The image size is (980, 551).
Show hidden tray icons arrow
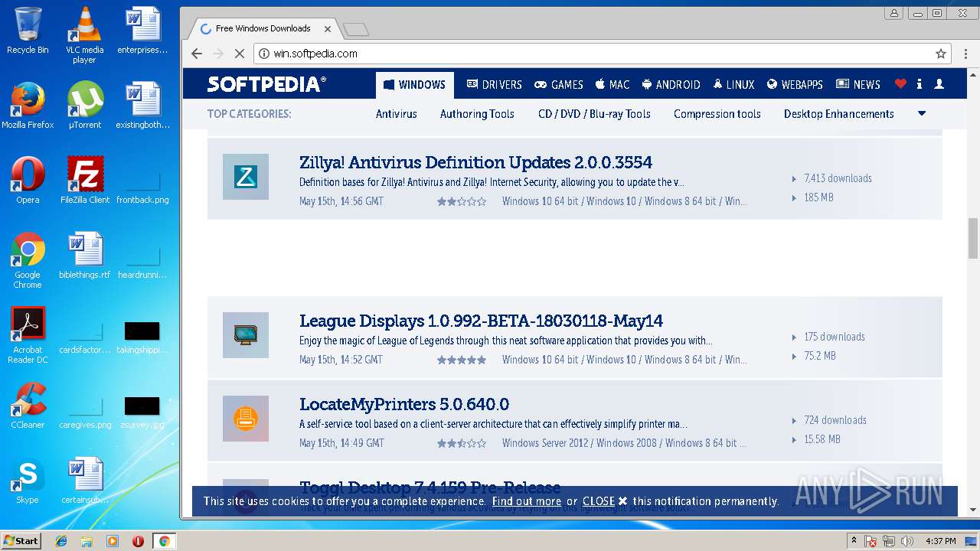click(x=854, y=541)
